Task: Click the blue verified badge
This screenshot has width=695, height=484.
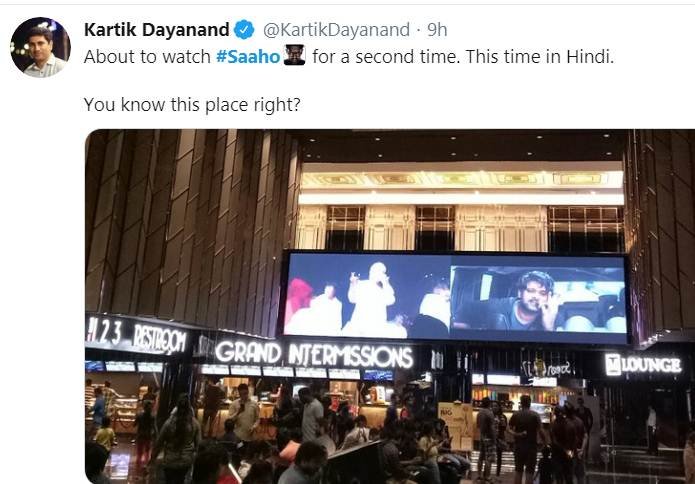Action: 244,30
